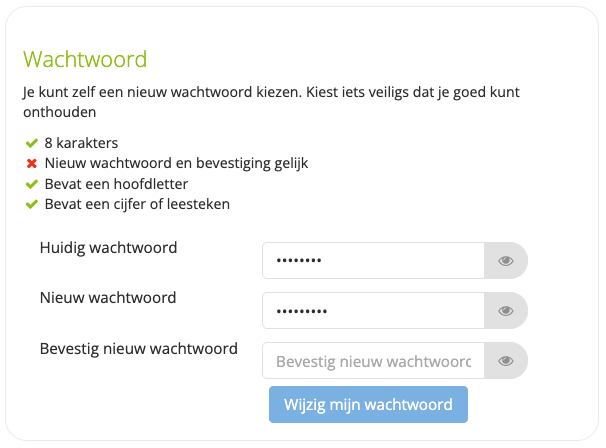
Task: Click the green "Wachtwoord" heading
Action: (x=85, y=59)
